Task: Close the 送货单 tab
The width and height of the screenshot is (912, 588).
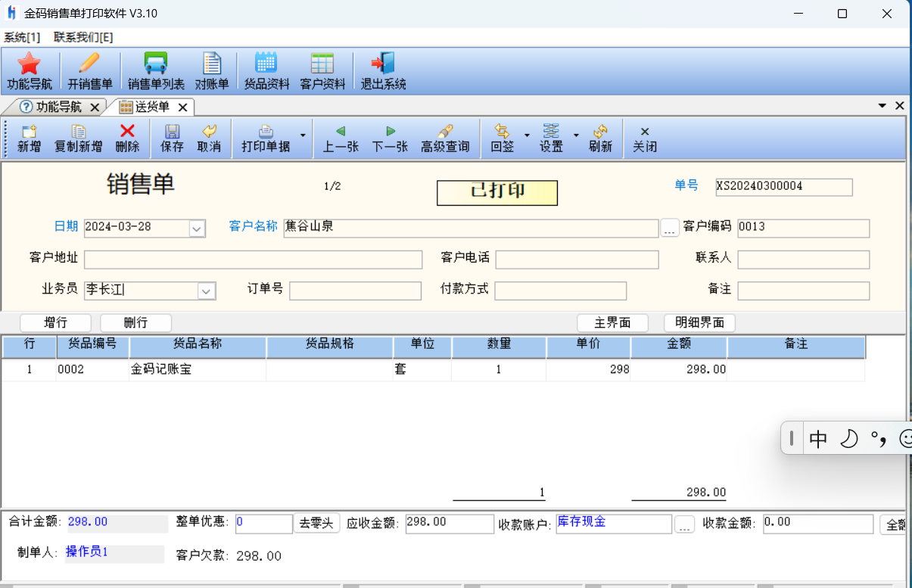Action: click(182, 107)
